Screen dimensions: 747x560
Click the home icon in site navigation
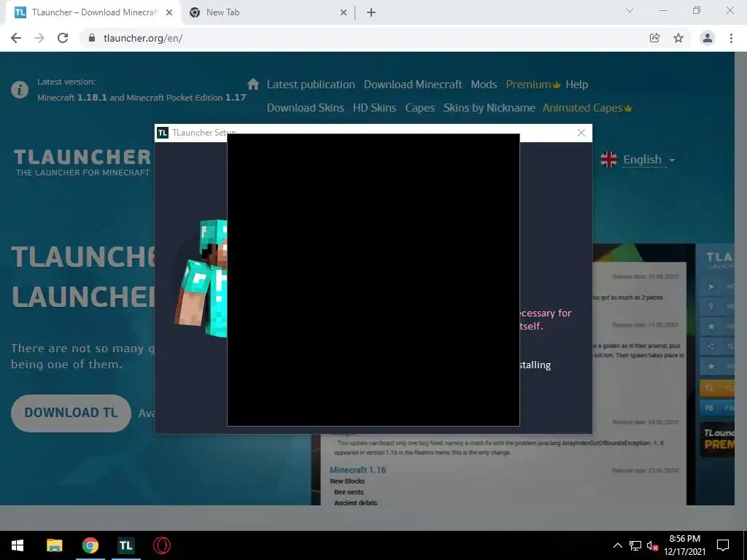coord(253,85)
